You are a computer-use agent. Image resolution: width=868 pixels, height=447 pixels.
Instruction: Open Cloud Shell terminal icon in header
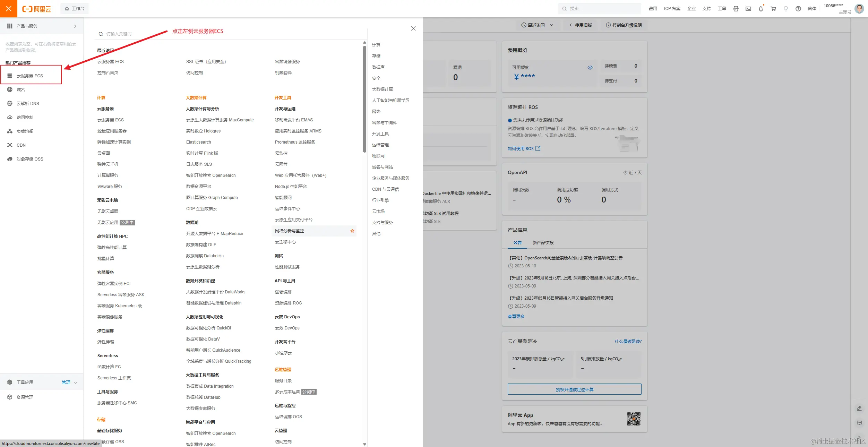748,9
